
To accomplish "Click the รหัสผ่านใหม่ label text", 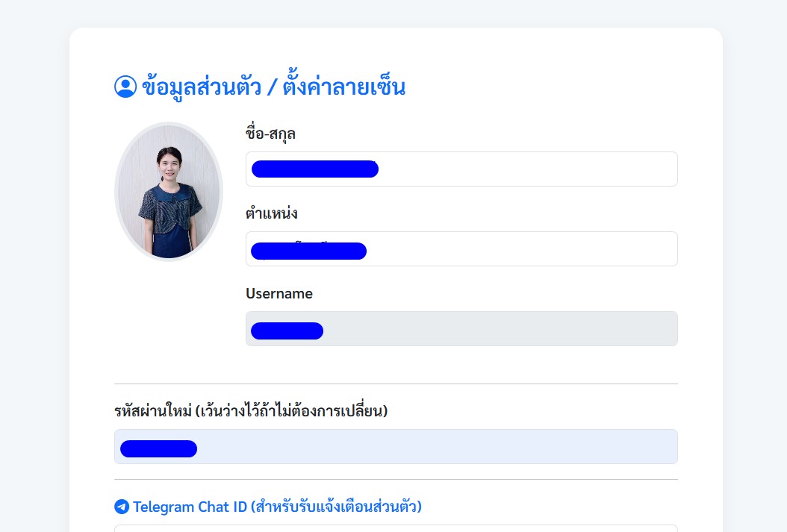I will [x=251, y=410].
